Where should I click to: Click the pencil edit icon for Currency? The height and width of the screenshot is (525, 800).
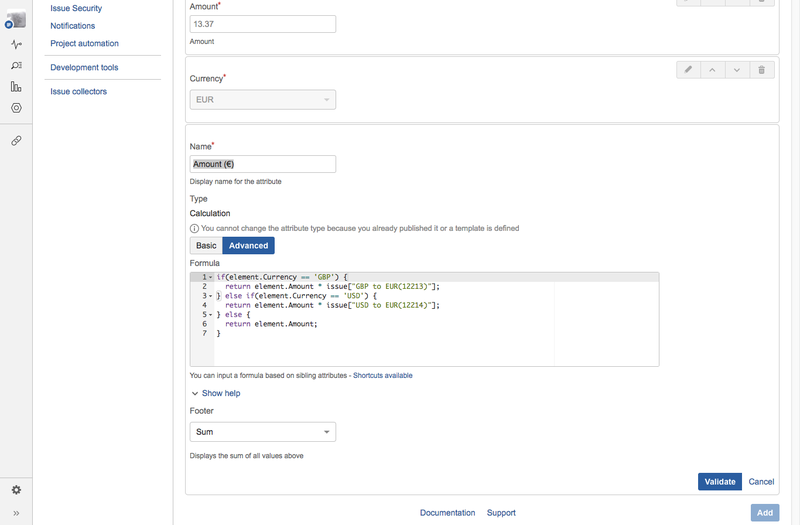[688, 70]
